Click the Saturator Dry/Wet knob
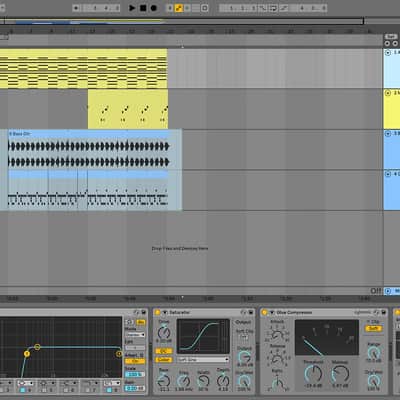Viewport: 400px width, 400px height. (x=244, y=381)
